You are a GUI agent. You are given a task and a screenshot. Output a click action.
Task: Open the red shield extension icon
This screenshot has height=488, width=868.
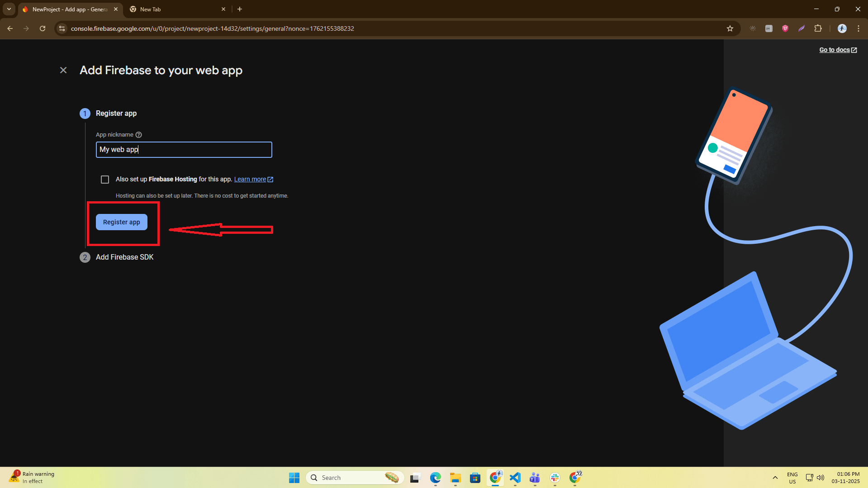tap(785, 28)
